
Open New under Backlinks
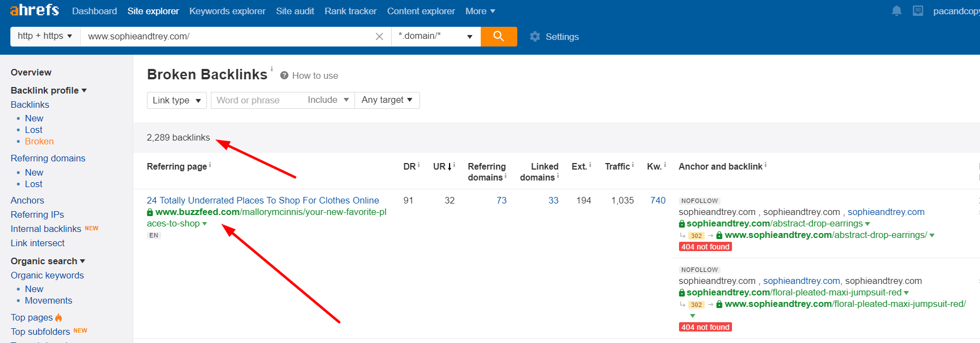pyautogui.click(x=34, y=118)
